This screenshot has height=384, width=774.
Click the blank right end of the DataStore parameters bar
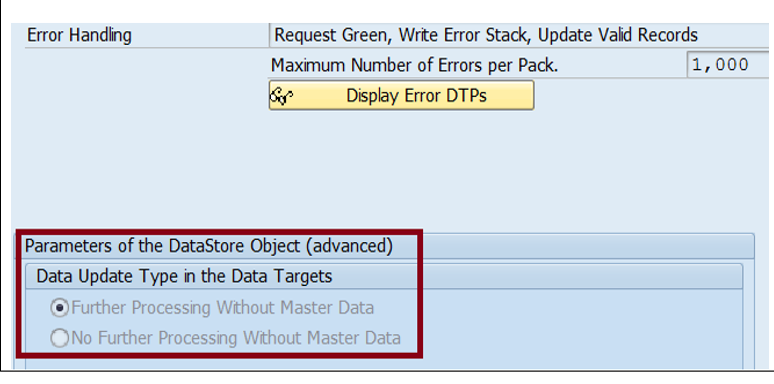tap(587, 246)
